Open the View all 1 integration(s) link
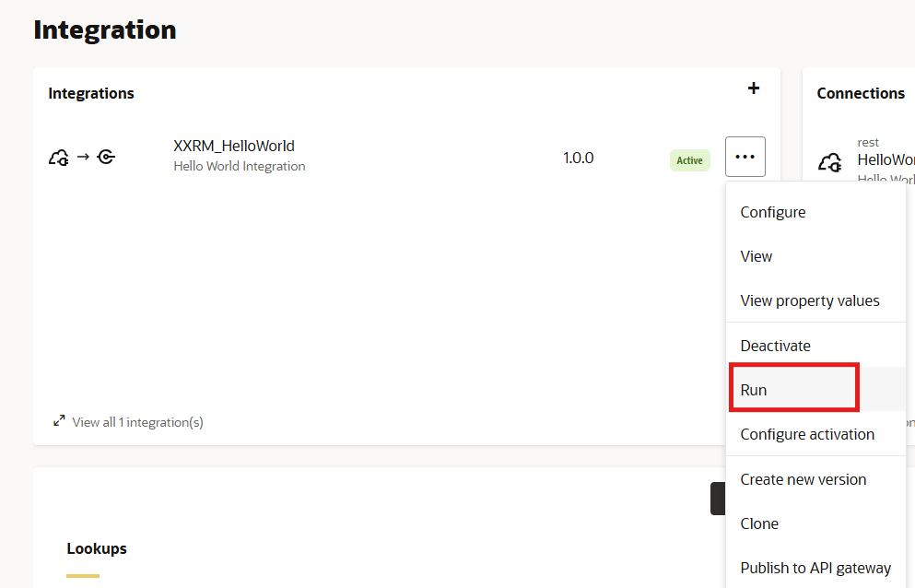 (137, 422)
